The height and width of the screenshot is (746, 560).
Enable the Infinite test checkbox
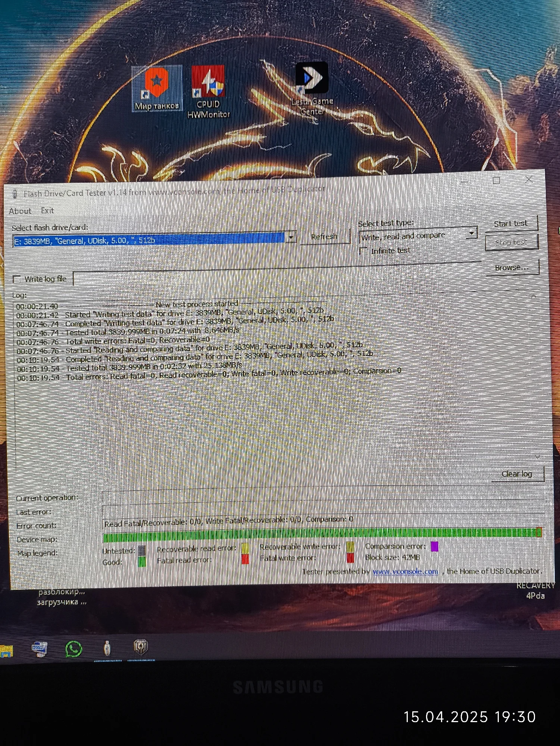click(363, 251)
